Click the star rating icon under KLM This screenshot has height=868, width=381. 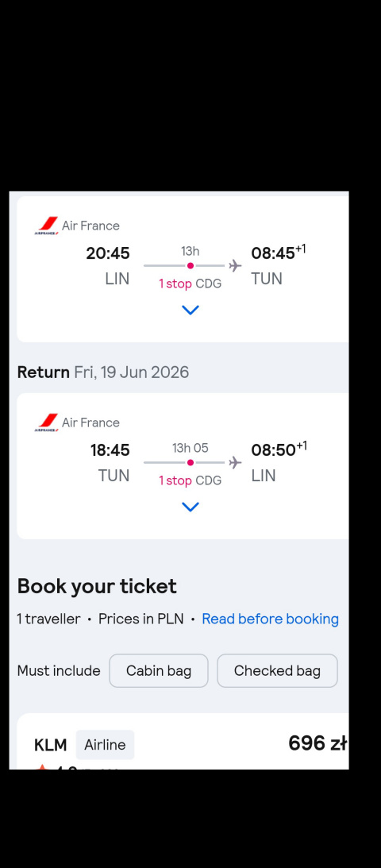click(x=41, y=766)
